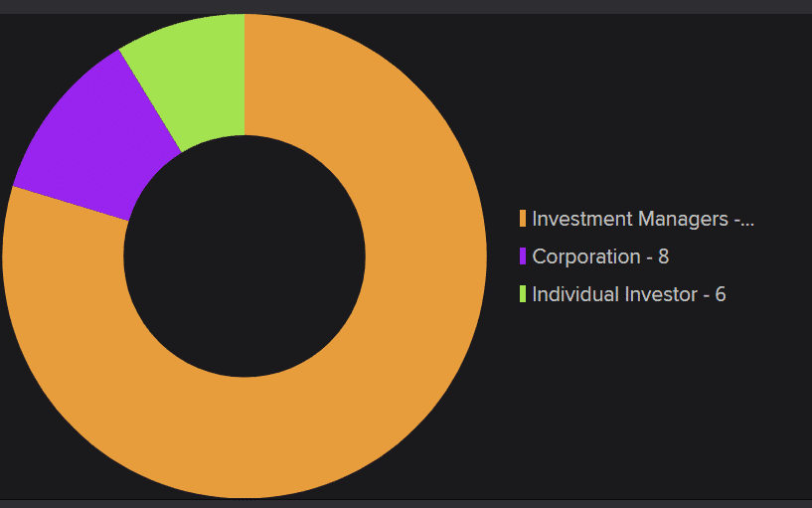Click the empty center of the donut chart
The height and width of the screenshot is (508, 812).
[x=244, y=256]
